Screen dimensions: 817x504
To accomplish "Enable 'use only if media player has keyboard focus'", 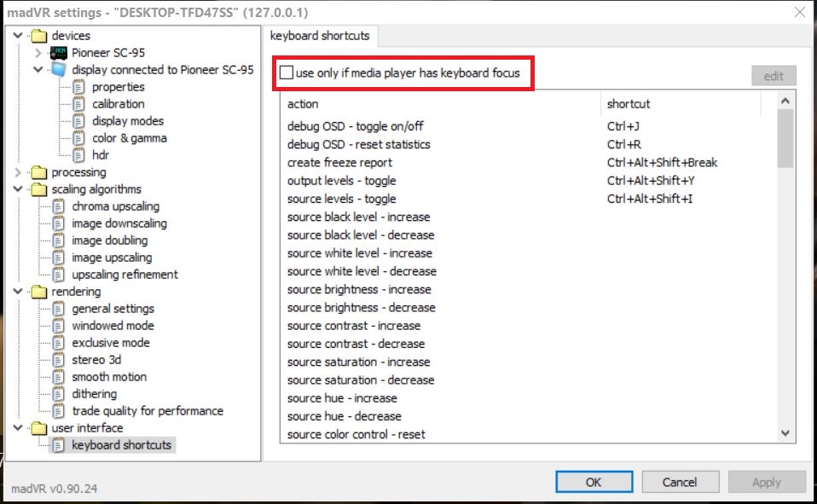I will click(287, 73).
